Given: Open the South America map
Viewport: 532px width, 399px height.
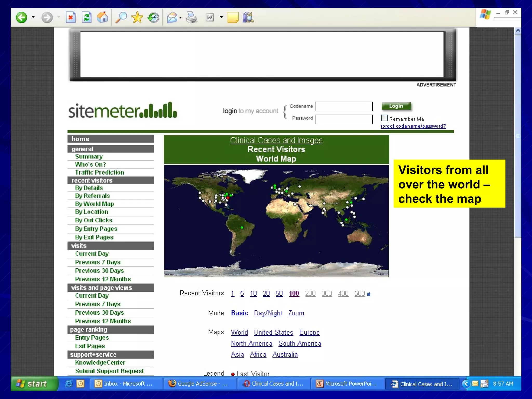Looking at the screenshot, I should point(300,343).
